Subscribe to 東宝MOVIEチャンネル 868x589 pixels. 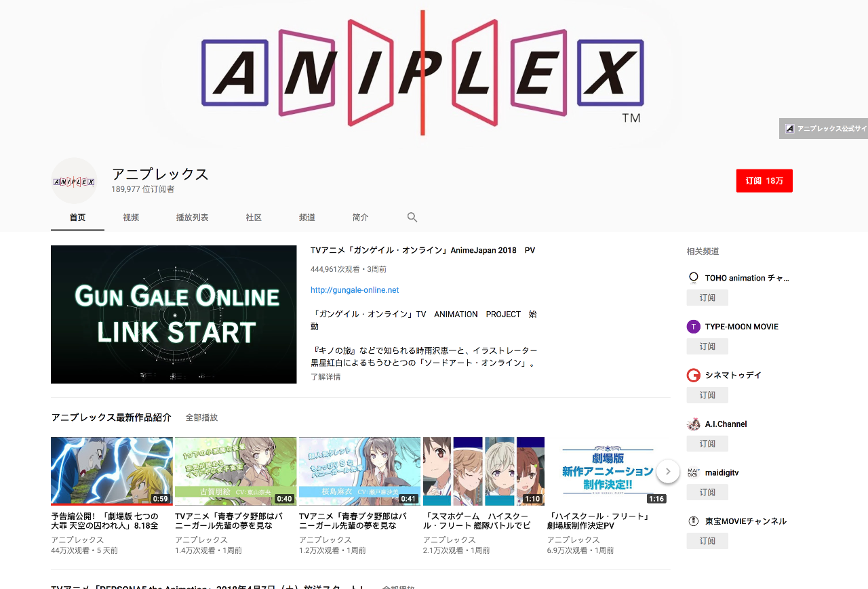pyautogui.click(x=707, y=541)
